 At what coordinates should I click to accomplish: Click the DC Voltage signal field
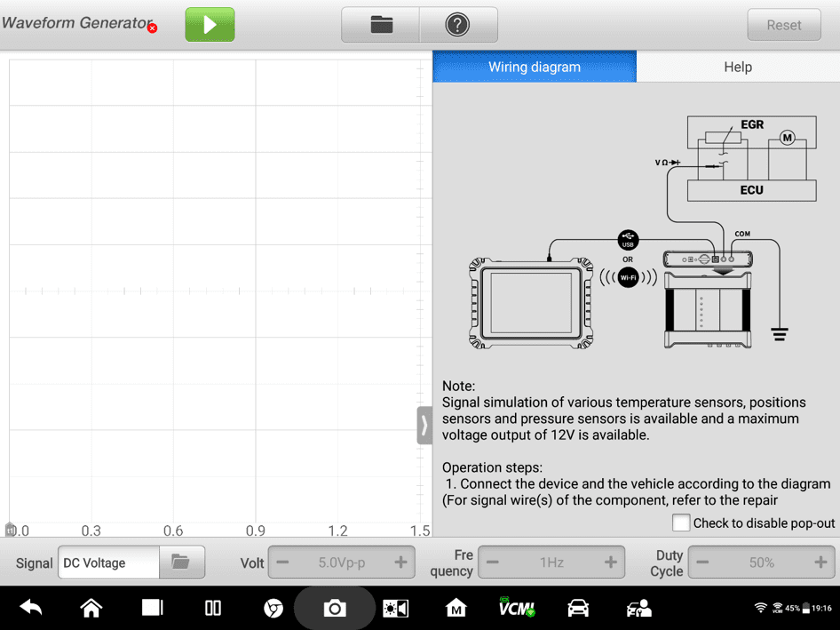pyautogui.click(x=108, y=562)
